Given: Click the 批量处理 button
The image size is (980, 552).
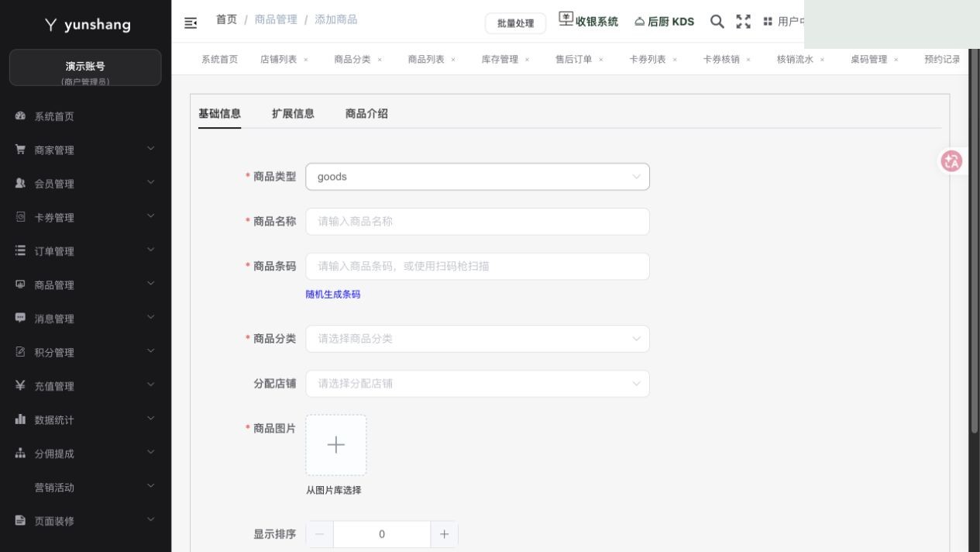Looking at the screenshot, I should [515, 23].
